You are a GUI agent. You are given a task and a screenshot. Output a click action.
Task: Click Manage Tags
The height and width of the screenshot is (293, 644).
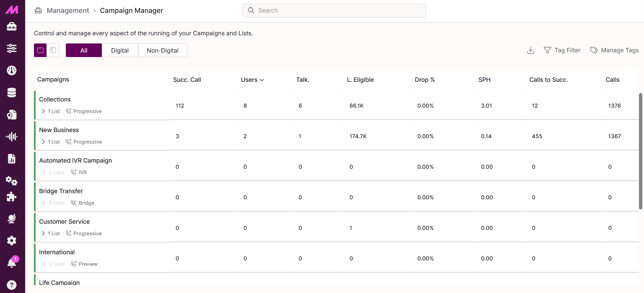(614, 50)
